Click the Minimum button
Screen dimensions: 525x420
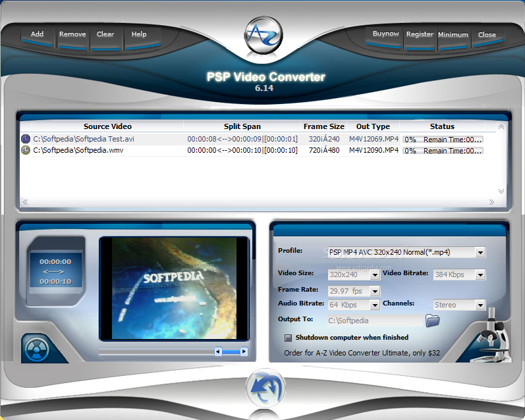click(x=453, y=37)
